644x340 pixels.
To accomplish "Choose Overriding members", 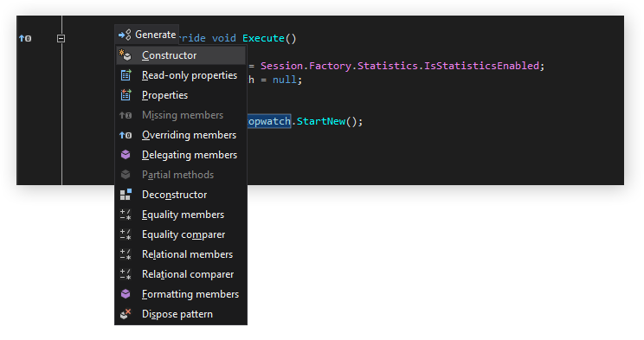I will pos(181,135).
